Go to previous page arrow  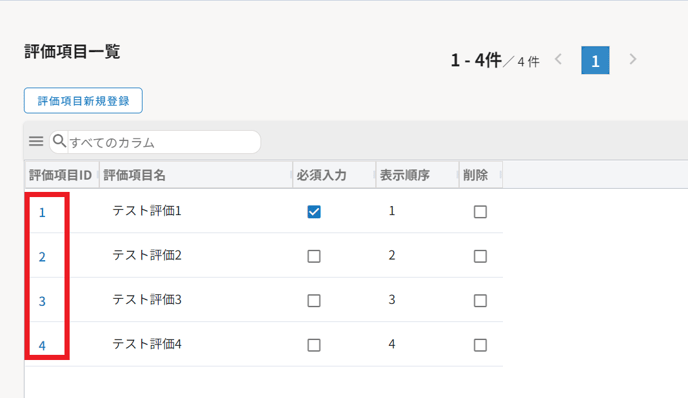pos(559,59)
